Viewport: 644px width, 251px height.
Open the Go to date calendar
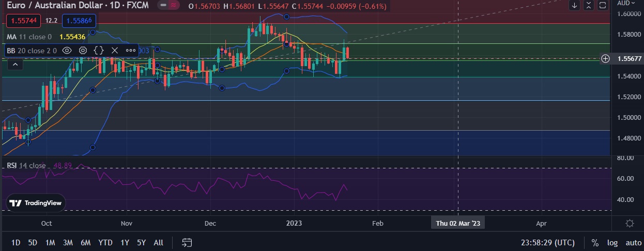[187, 242]
